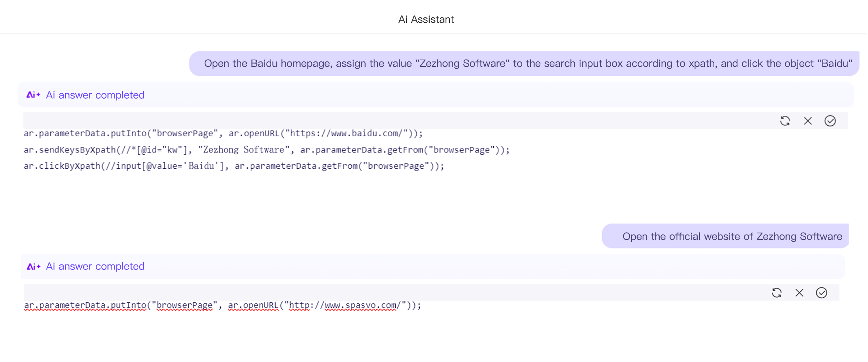Accept the first generated code snippet
Viewport: 868px width, 362px height.
pyautogui.click(x=830, y=121)
